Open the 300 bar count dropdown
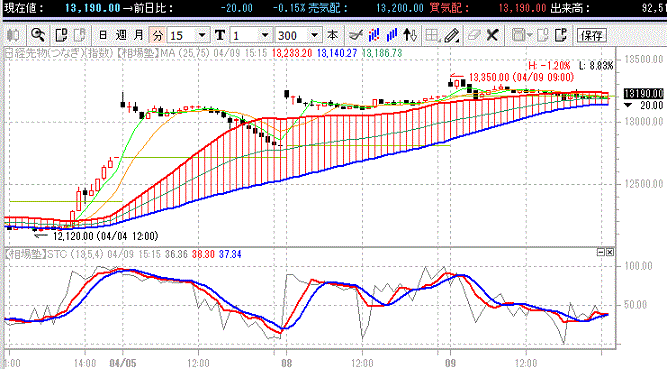Screen dimensions: 667x369 (314, 35)
